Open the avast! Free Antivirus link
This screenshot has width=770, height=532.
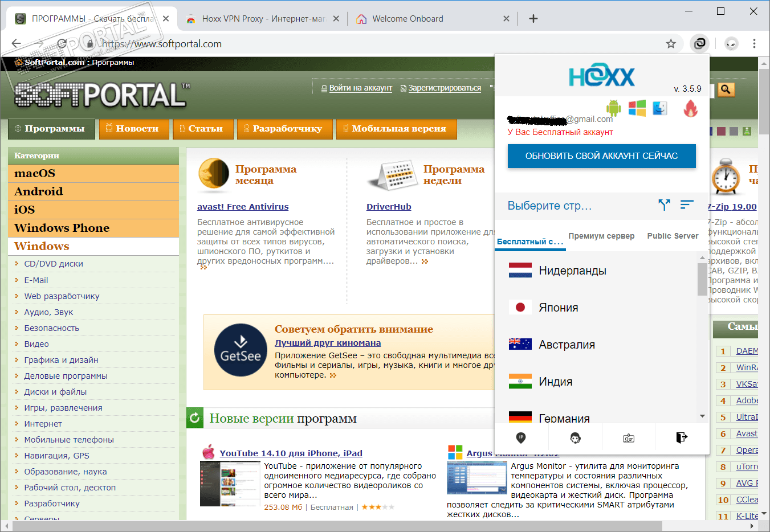(243, 207)
